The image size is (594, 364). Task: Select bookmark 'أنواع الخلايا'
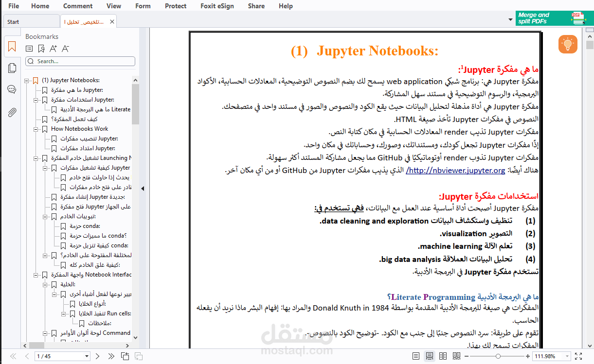[92, 304]
